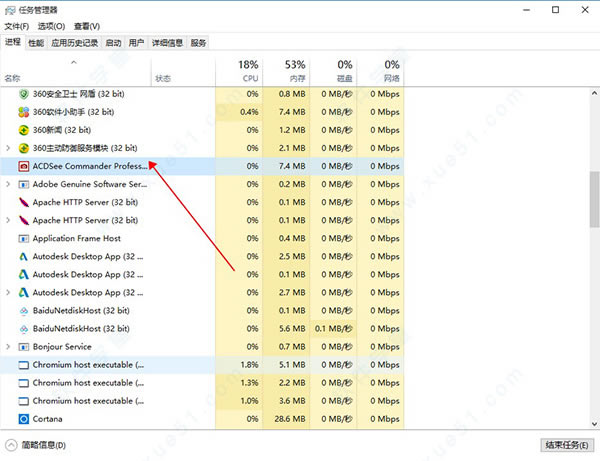
Task: Click the 1.3% CPU value cell
Action: (x=249, y=383)
